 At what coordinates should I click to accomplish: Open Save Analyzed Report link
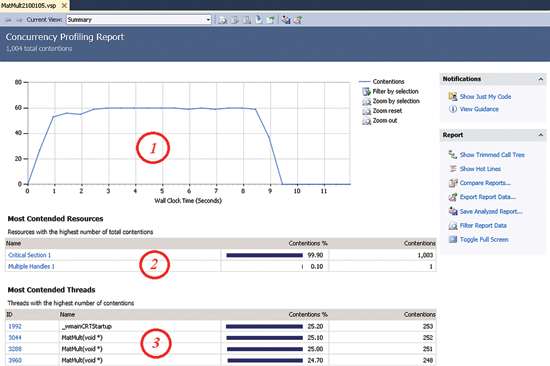pos(491,211)
